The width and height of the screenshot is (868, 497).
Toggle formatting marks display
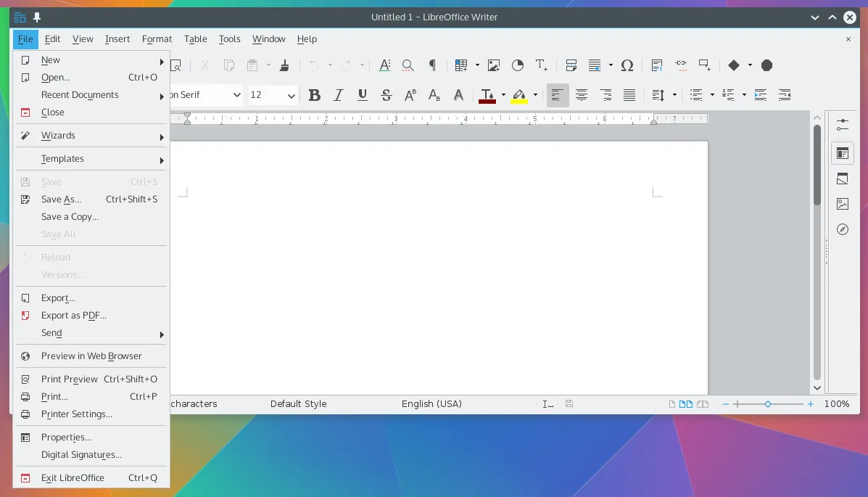click(432, 65)
